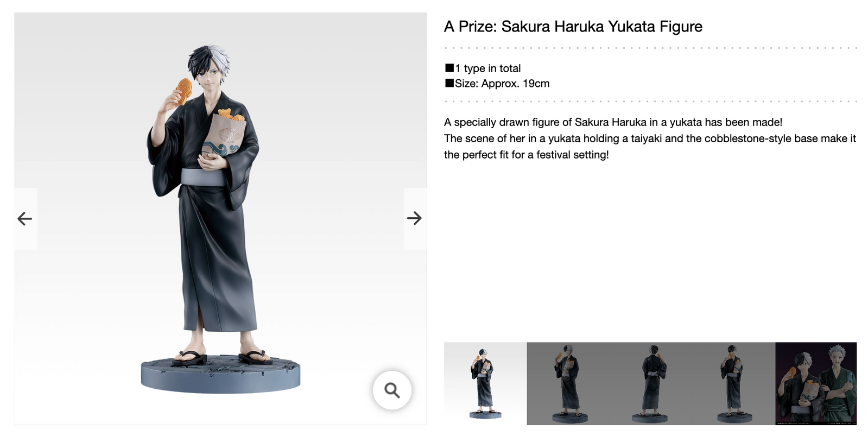Screen dimensions: 868x436
Task: Click the "1 type in total" text
Action: pyautogui.click(x=488, y=68)
